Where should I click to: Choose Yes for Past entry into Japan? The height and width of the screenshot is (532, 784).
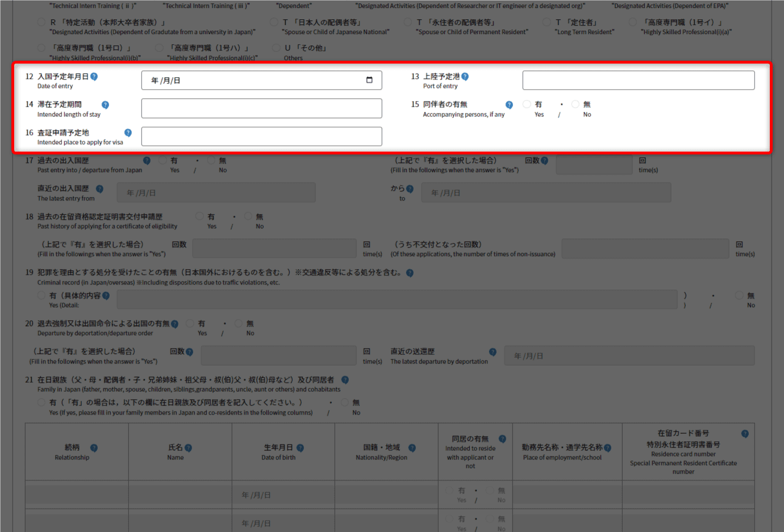[x=162, y=161]
